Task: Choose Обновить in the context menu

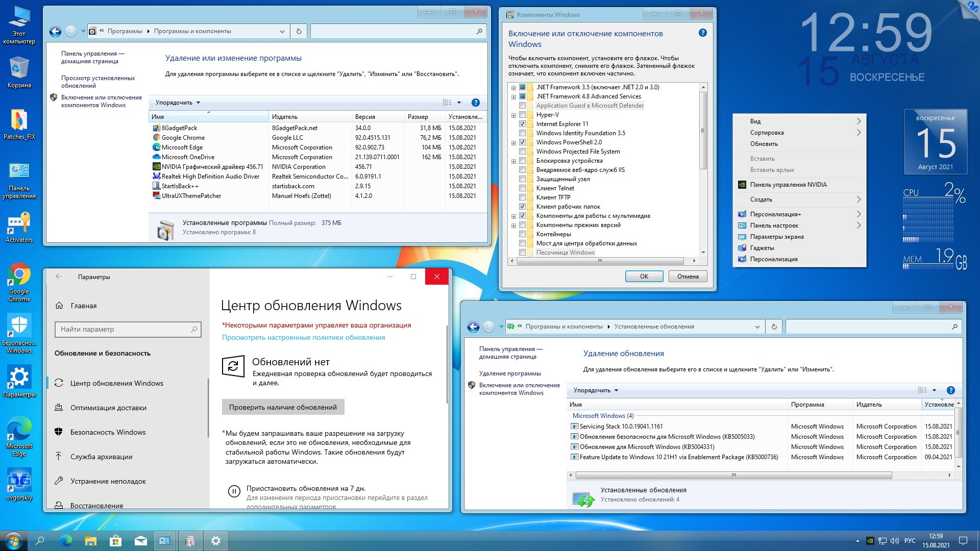Action: (x=764, y=144)
